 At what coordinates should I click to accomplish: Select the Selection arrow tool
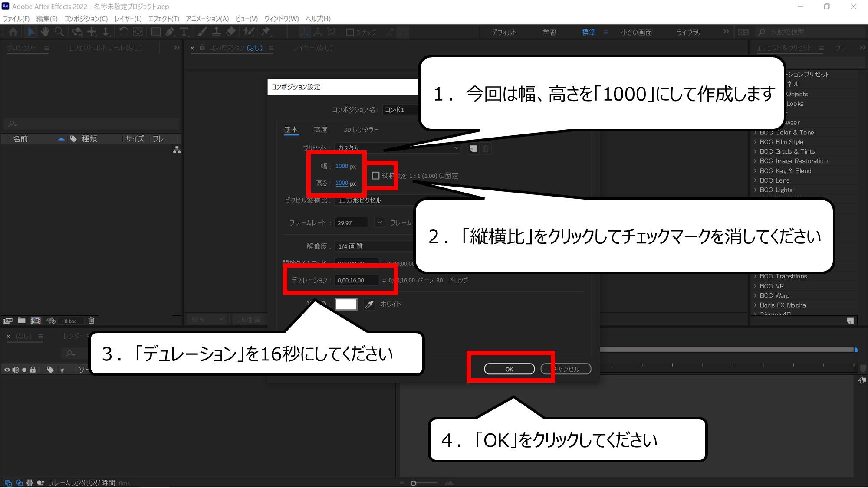click(31, 32)
